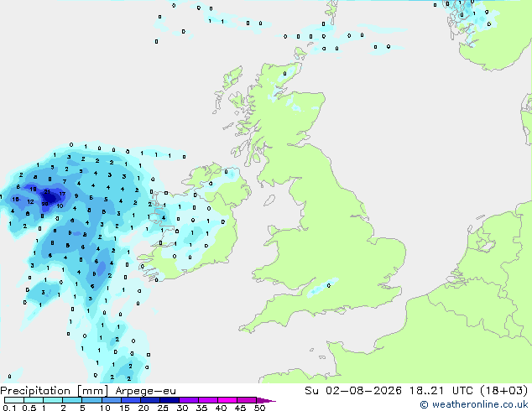Click the 0.5–1 mm legend color box

coord(34,400)
